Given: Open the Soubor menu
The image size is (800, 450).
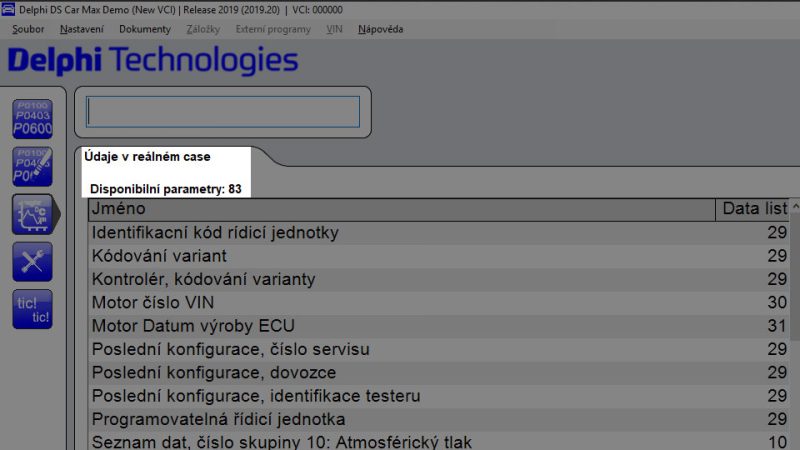Looking at the screenshot, I should 28,29.
